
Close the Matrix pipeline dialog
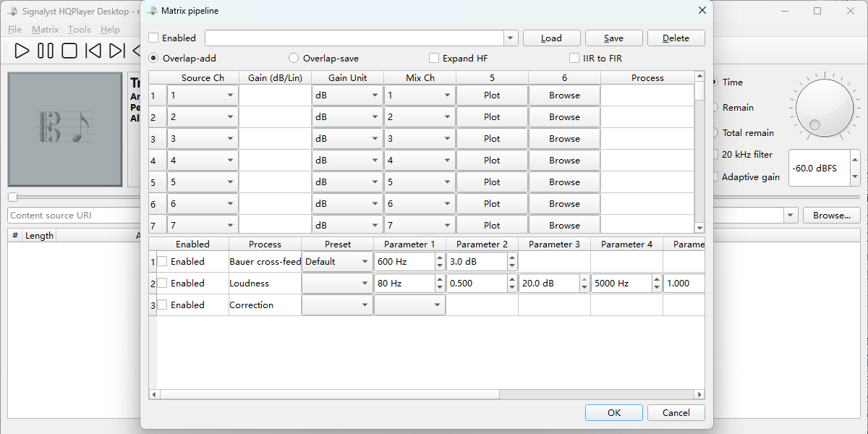(x=702, y=11)
